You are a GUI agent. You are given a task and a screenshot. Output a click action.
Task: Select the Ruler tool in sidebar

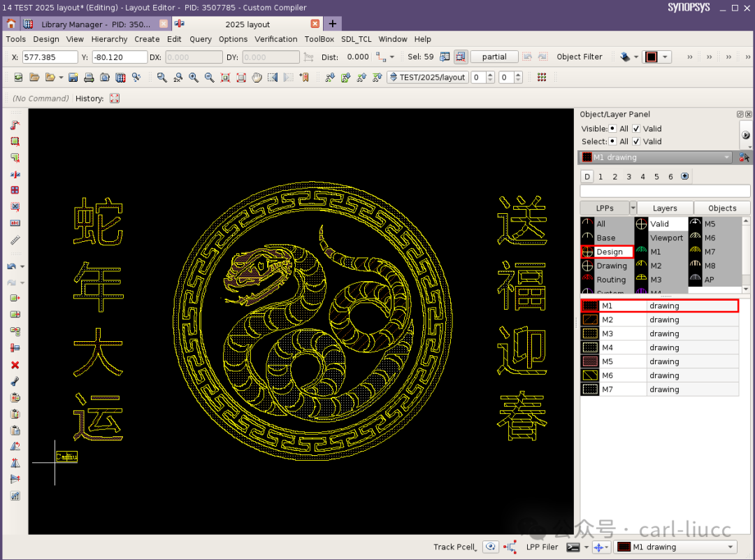(15, 239)
